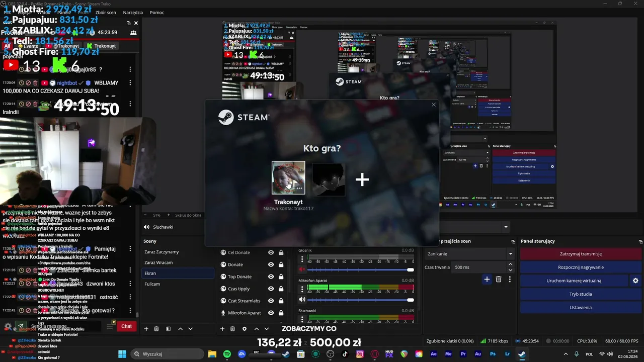
Task: Open the Zbiór scen menu
Action: tap(105, 13)
